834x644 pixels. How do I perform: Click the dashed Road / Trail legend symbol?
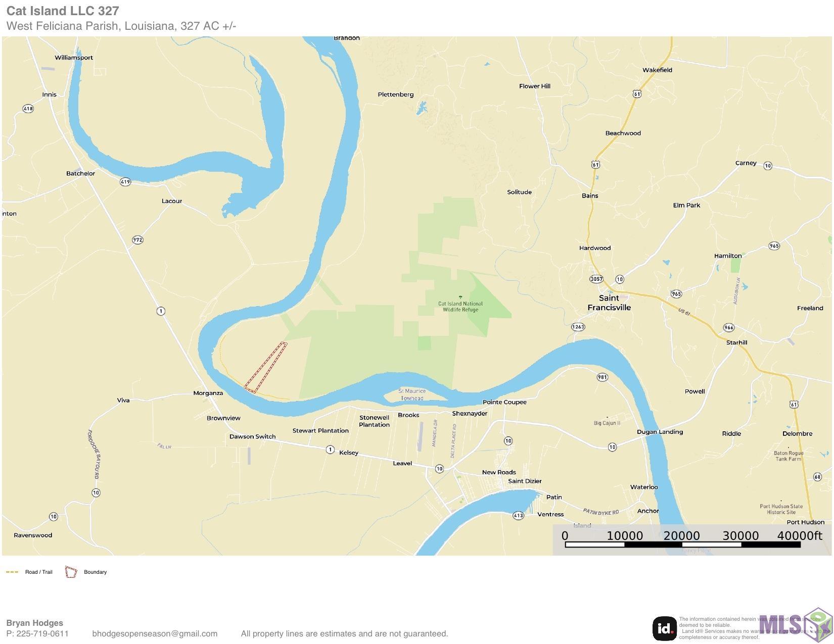point(12,572)
